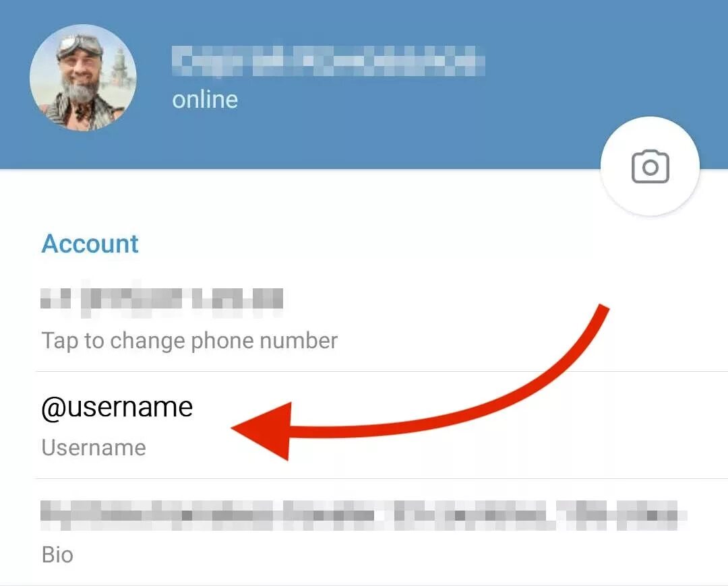The height and width of the screenshot is (586, 728).
Task: Open the blurred bio text entry
Action: pyautogui.click(x=363, y=515)
